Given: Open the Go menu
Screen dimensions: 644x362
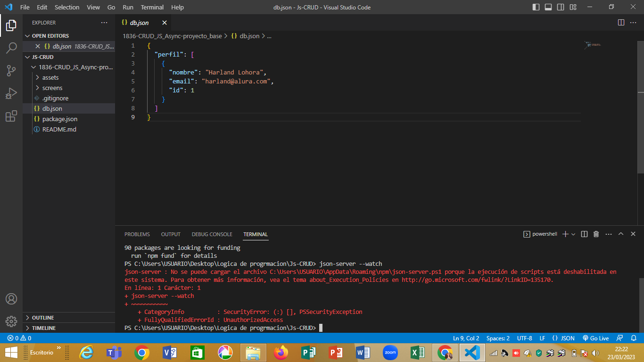Looking at the screenshot, I should [x=111, y=7].
